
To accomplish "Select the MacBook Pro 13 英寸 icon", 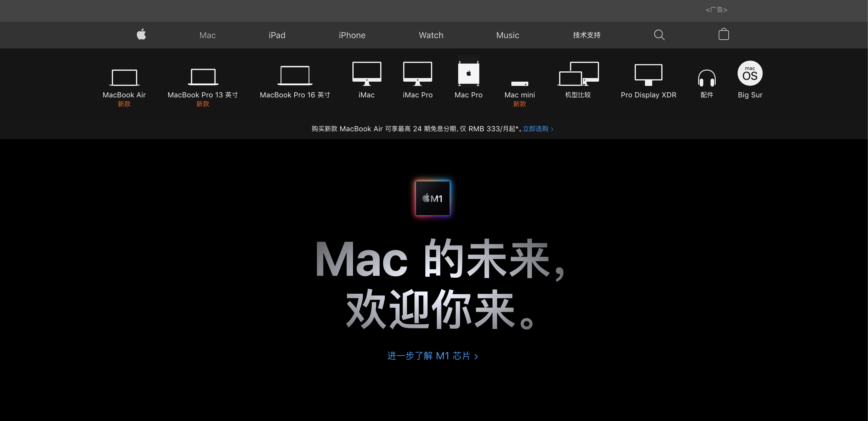I will [202, 76].
